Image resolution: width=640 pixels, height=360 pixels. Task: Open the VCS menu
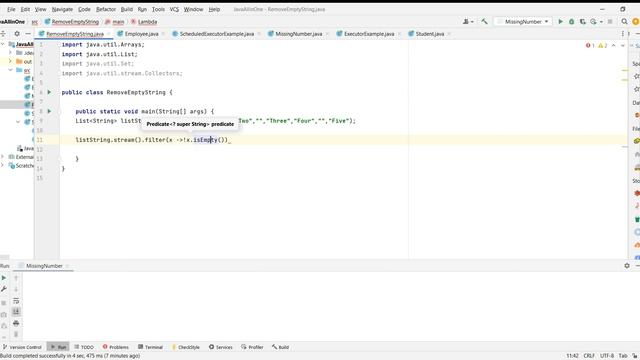point(174,9)
